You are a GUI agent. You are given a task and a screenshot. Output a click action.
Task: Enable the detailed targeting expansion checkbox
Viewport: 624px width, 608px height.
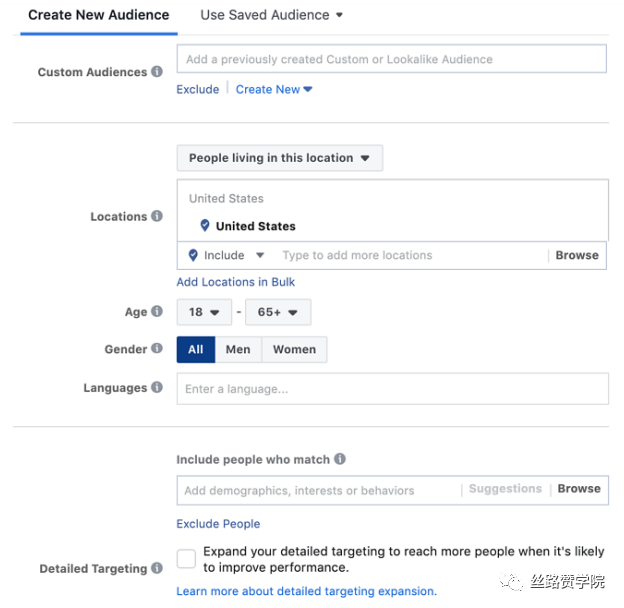coord(186,559)
